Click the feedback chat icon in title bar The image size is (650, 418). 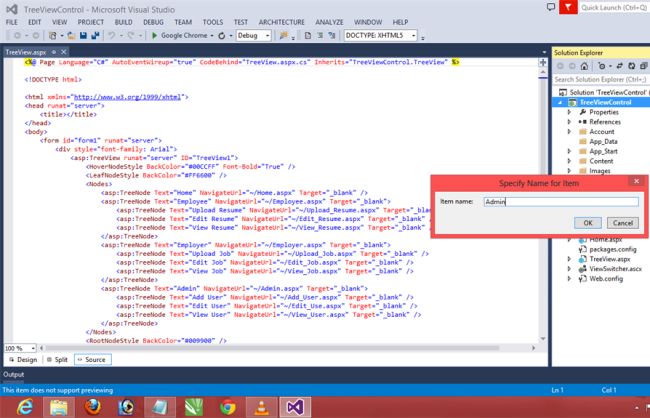point(551,7)
